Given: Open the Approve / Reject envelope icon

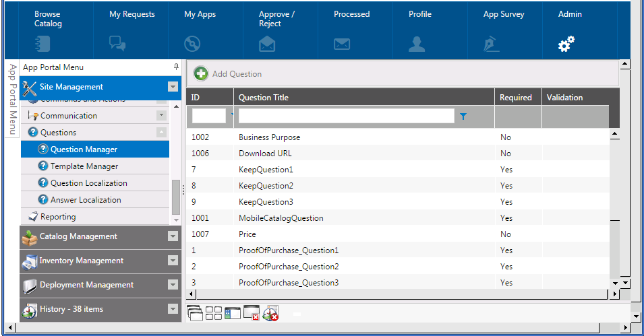Looking at the screenshot, I should (x=267, y=44).
